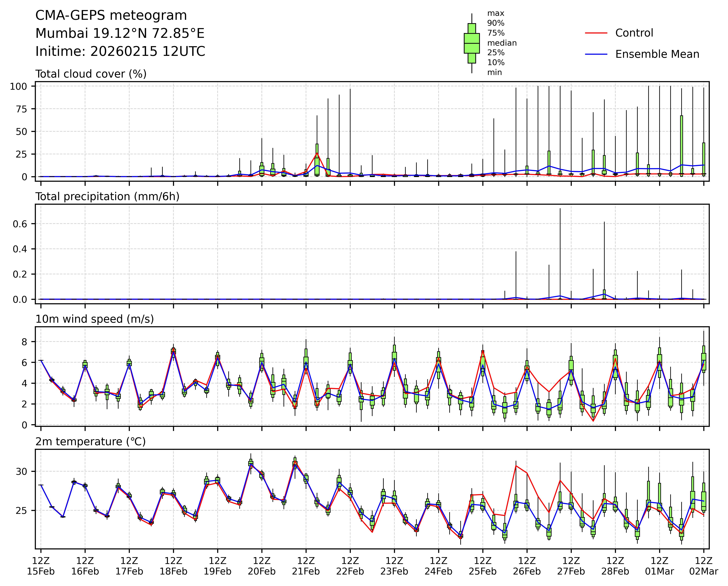Screen dimensions: 728x586
Task: Click the '12Z 02Mar' x-axis label
Action: pyautogui.click(x=703, y=566)
